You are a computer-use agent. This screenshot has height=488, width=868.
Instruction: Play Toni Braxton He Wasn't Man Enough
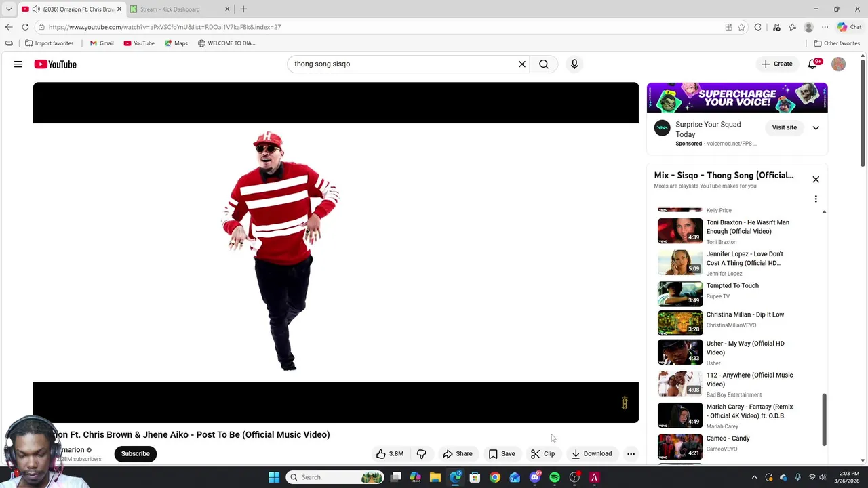(x=737, y=231)
